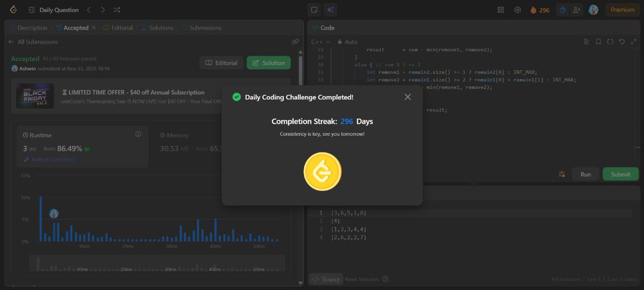
Task: Click the Runtime info icon
Action: 138,134
